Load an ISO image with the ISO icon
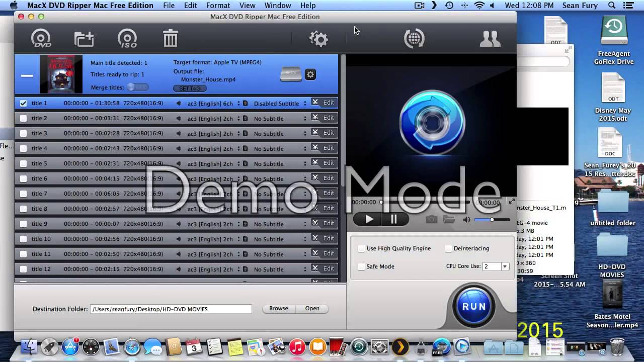 pos(127,39)
